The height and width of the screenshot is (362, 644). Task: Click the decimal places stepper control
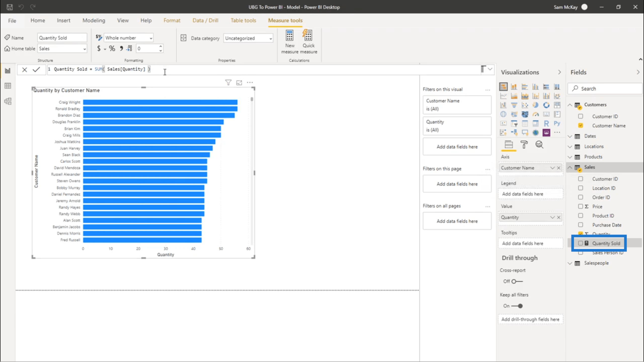click(160, 48)
